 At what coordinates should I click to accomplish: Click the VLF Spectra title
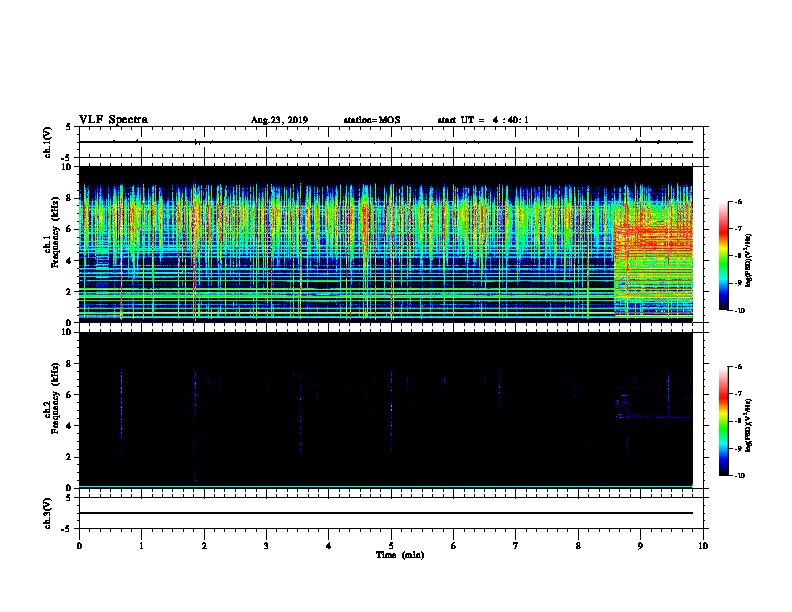click(113, 120)
